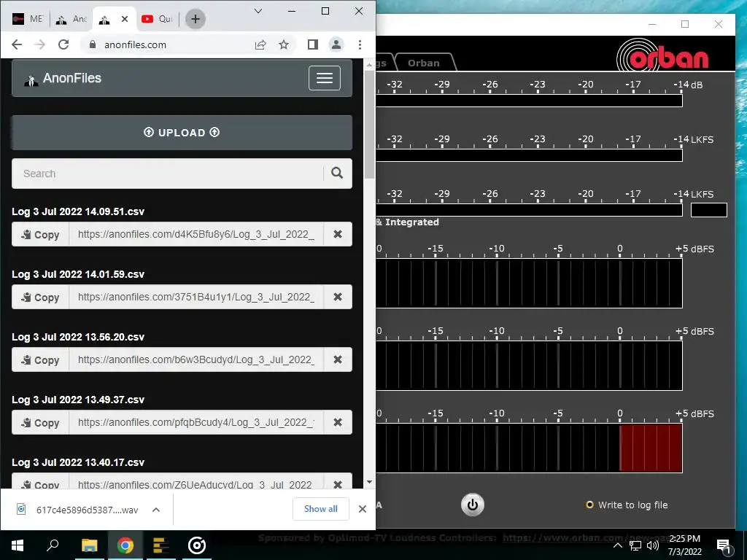Show hidden tray icons
747x560 pixels.
click(x=617, y=545)
